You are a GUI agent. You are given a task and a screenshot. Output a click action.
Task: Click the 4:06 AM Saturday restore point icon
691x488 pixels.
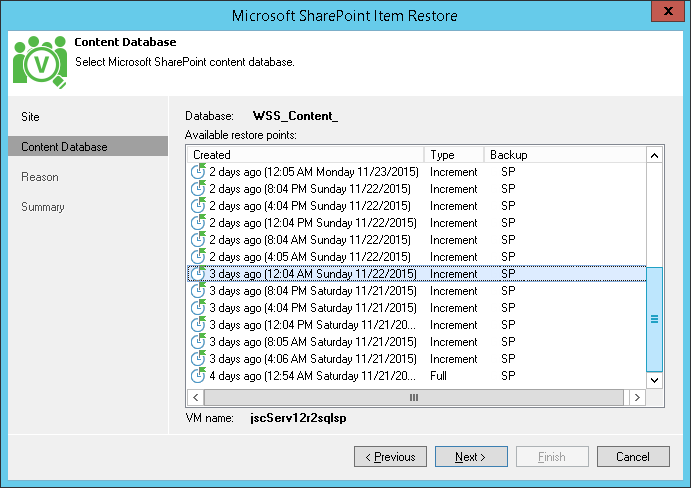[198, 359]
